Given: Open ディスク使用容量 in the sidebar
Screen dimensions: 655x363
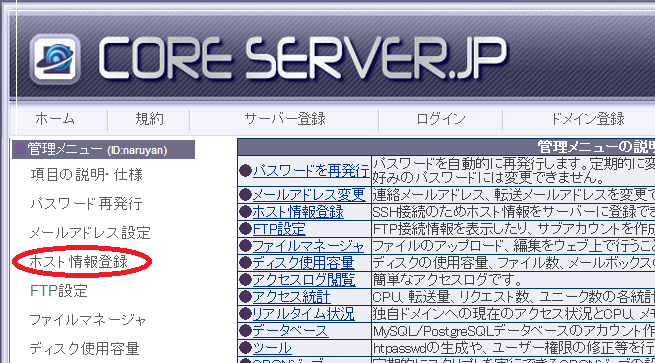Looking at the screenshot, I should coord(84,348).
